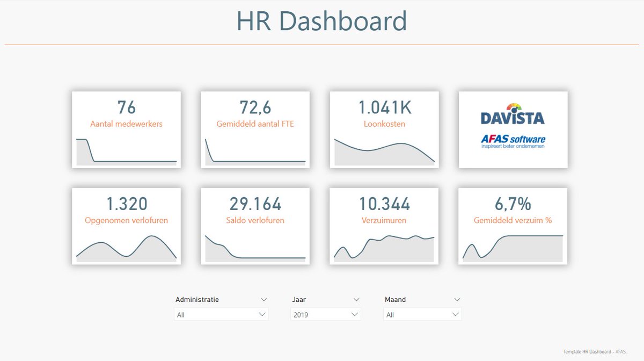644x361 pixels.
Task: Open the Gemiddeld verzuim percentage card
Action: (513, 226)
